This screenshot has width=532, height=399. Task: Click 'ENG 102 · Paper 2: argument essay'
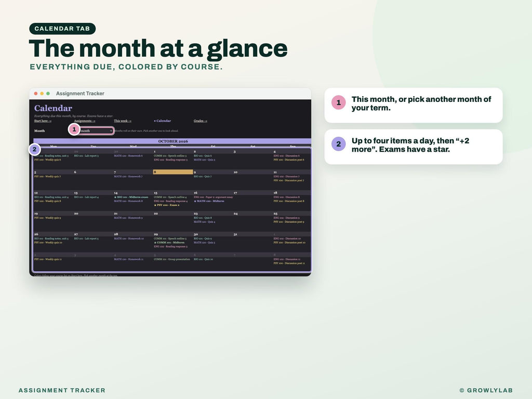click(213, 197)
